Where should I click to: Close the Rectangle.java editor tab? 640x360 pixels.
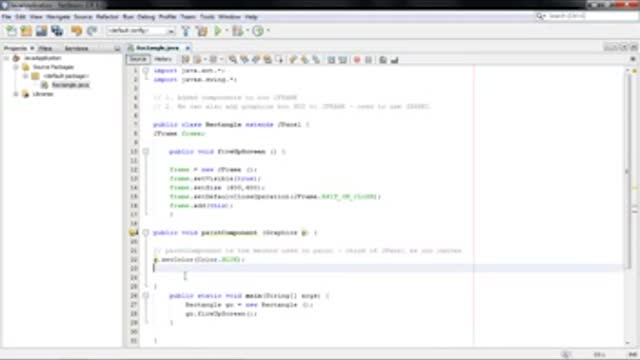(188, 48)
